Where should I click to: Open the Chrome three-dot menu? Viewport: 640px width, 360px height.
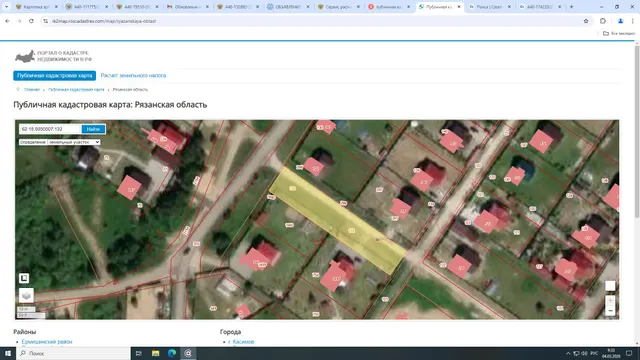(x=633, y=21)
